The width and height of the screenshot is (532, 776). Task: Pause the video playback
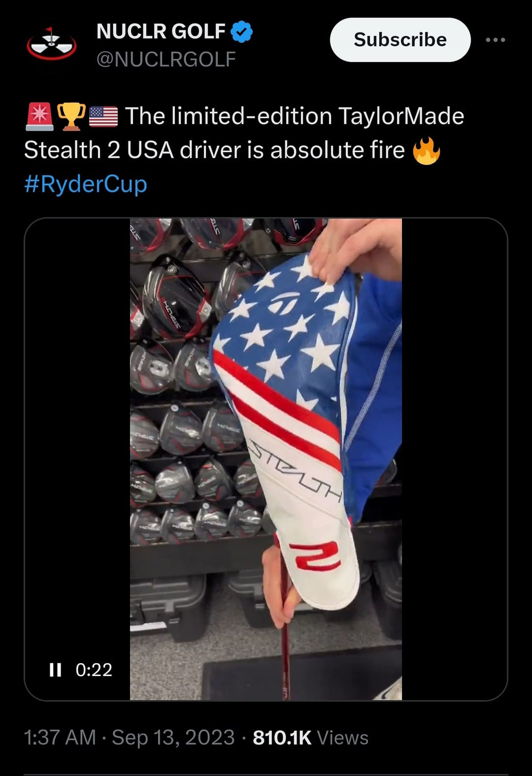(x=55, y=670)
